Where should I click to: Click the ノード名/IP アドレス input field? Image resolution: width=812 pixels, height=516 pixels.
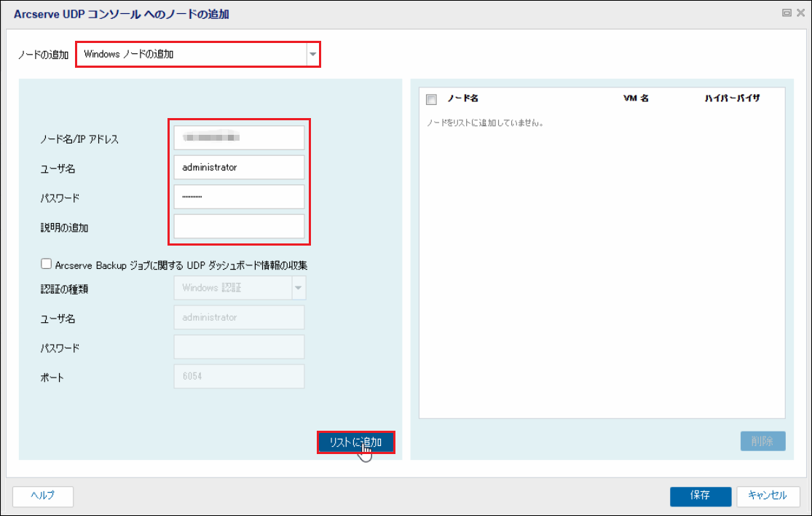239,138
